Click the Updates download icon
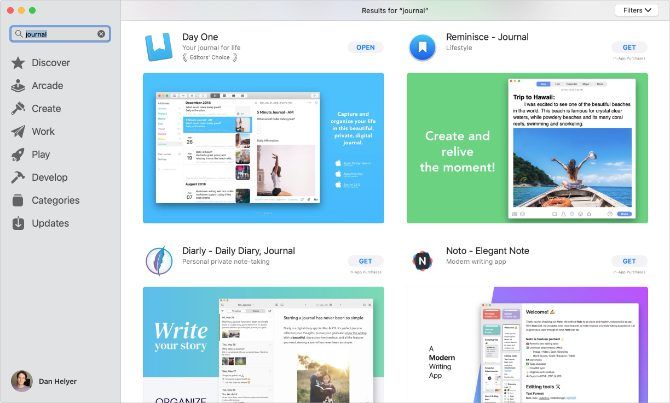 tap(18, 223)
